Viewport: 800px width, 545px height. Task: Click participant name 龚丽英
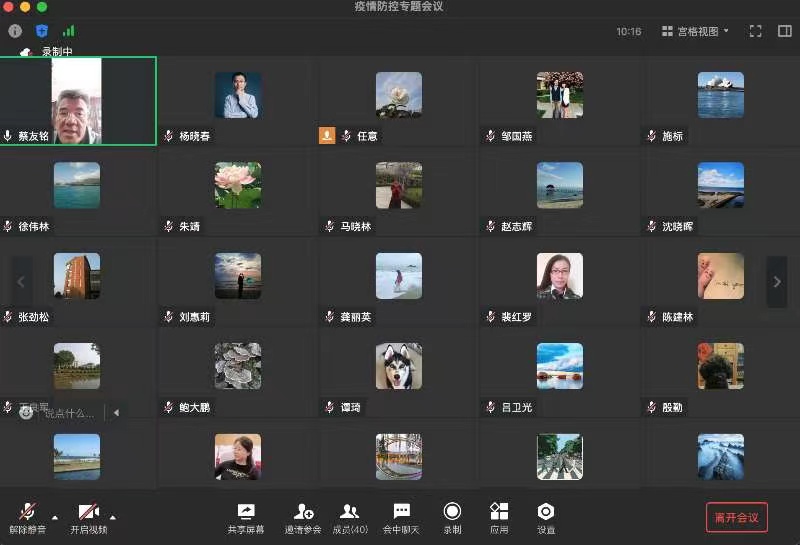coord(356,317)
